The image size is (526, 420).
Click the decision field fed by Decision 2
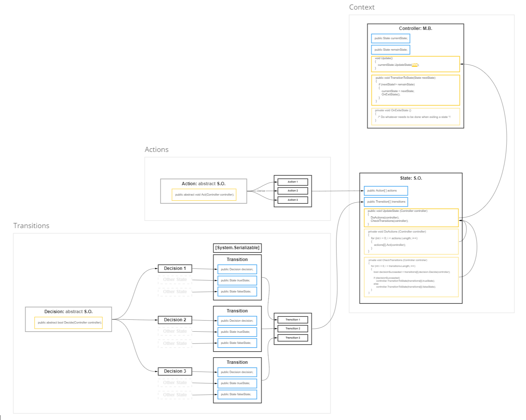point(237,321)
